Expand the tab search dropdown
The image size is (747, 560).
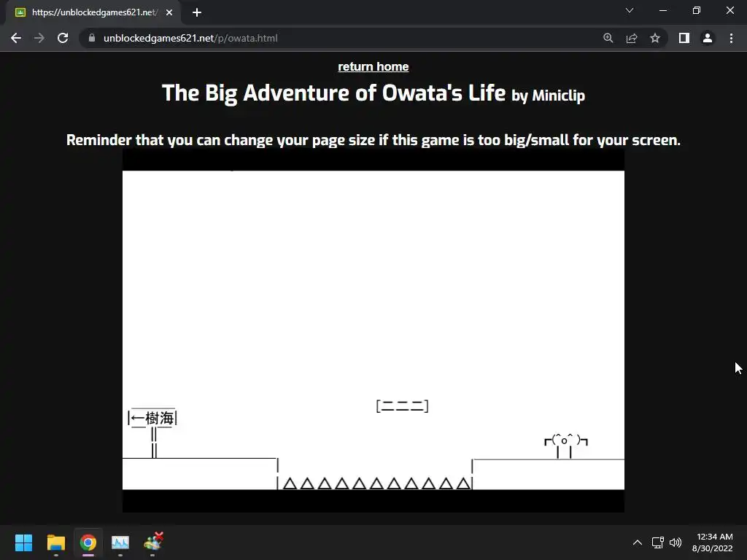(630, 10)
